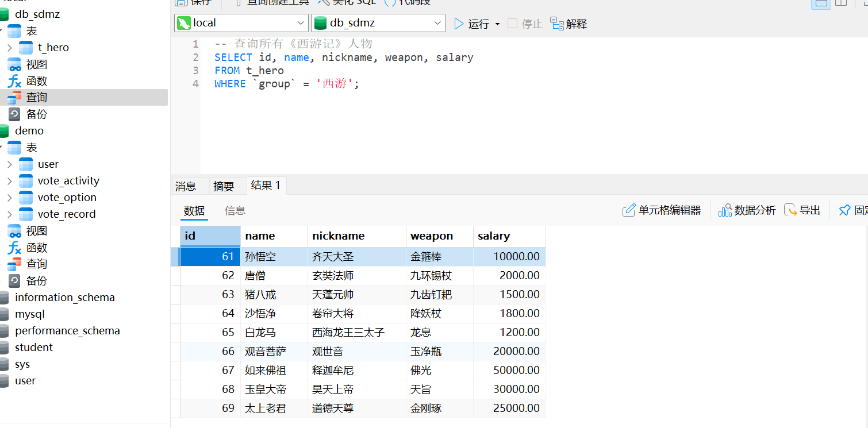
Task: Expand the vote_record table node
Action: click(x=9, y=214)
